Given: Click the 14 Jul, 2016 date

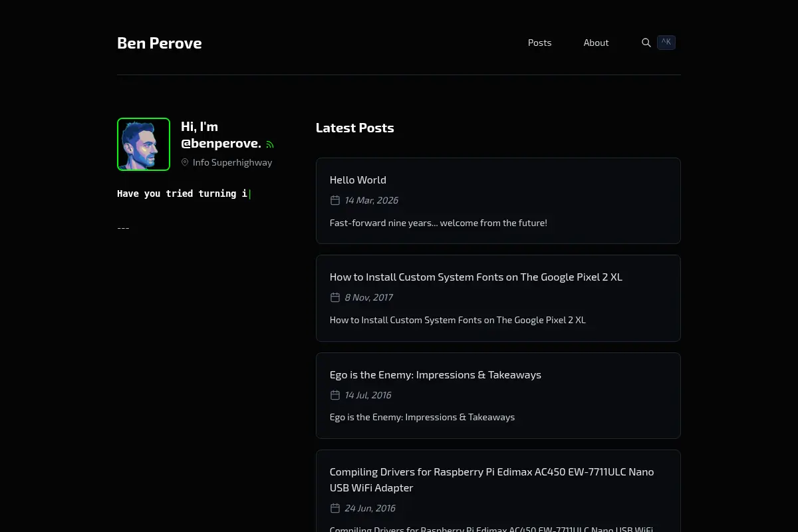Looking at the screenshot, I should [x=368, y=395].
